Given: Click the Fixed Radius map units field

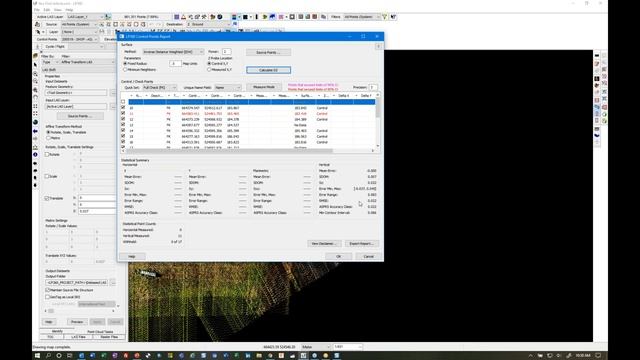Looking at the screenshot, I should pyautogui.click(x=175, y=64).
